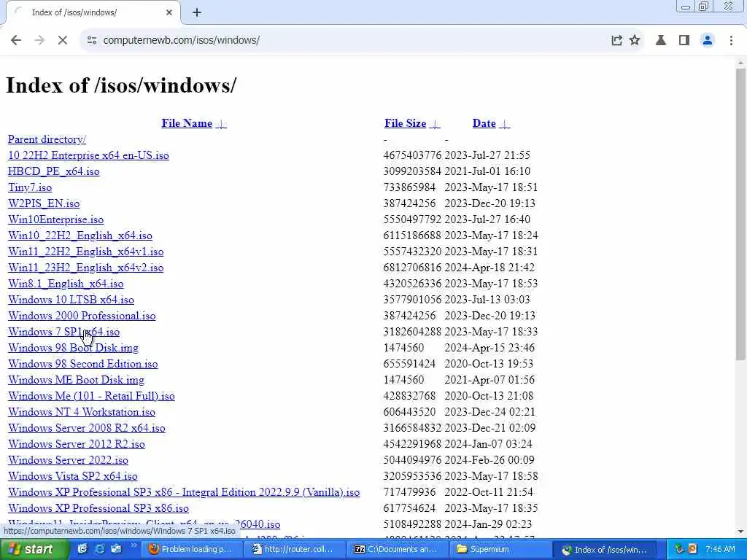Image resolution: width=747 pixels, height=560 pixels.
Task: Click the down arrow next to File Name
Action: (221, 124)
